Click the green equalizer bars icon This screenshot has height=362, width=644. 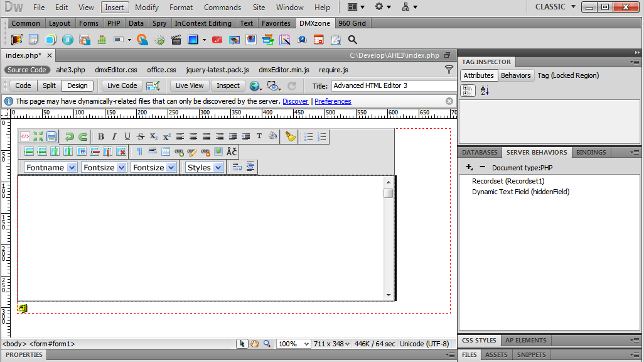point(102,40)
